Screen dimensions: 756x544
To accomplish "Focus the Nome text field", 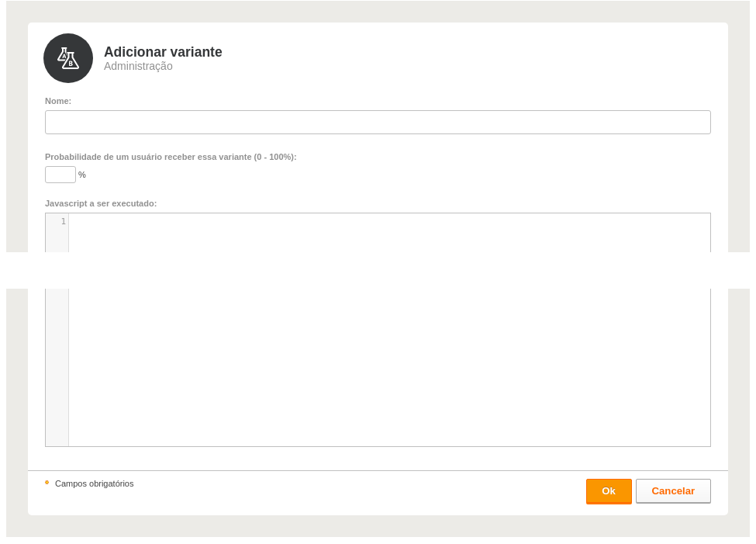I will click(x=378, y=122).
